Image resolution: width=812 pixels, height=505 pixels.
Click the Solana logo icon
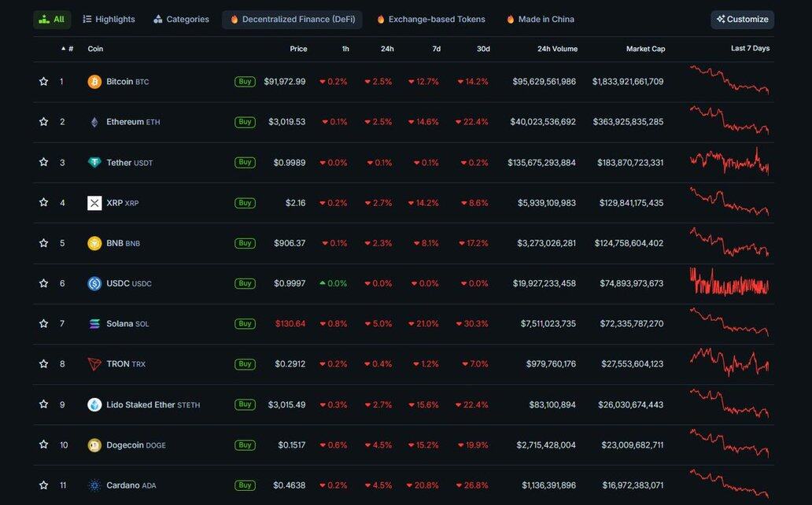94,324
